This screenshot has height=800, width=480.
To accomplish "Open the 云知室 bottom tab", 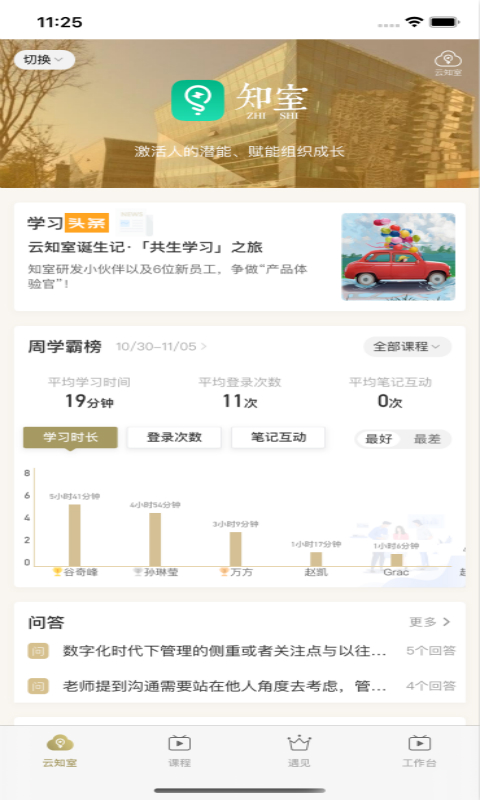I will pos(60,751).
